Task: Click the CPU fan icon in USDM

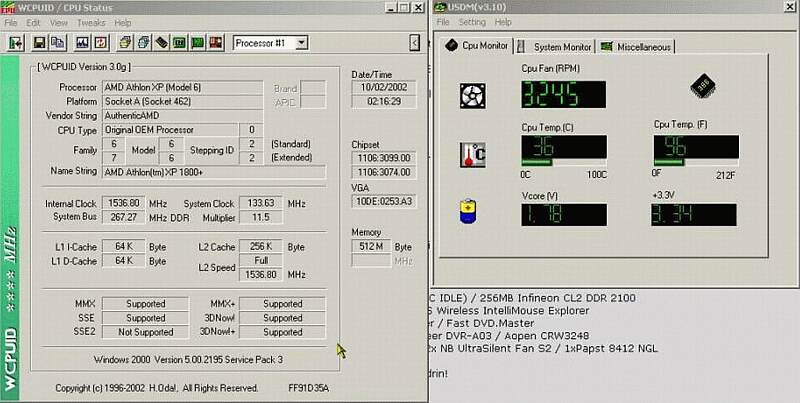Action: [x=472, y=96]
